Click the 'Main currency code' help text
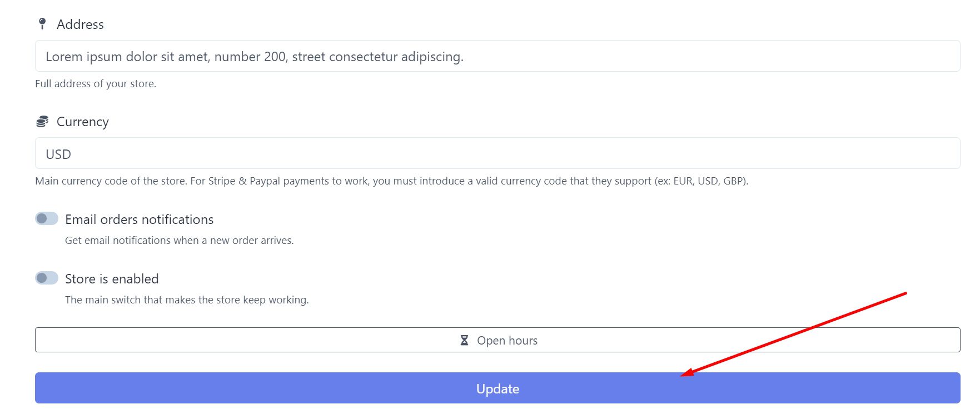Image resolution: width=980 pixels, height=419 pixels. (x=111, y=181)
